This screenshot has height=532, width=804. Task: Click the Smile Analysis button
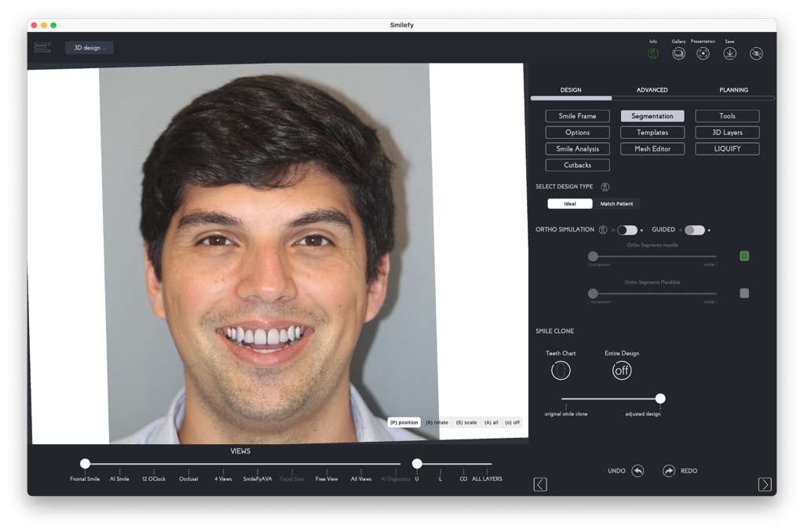coord(577,149)
